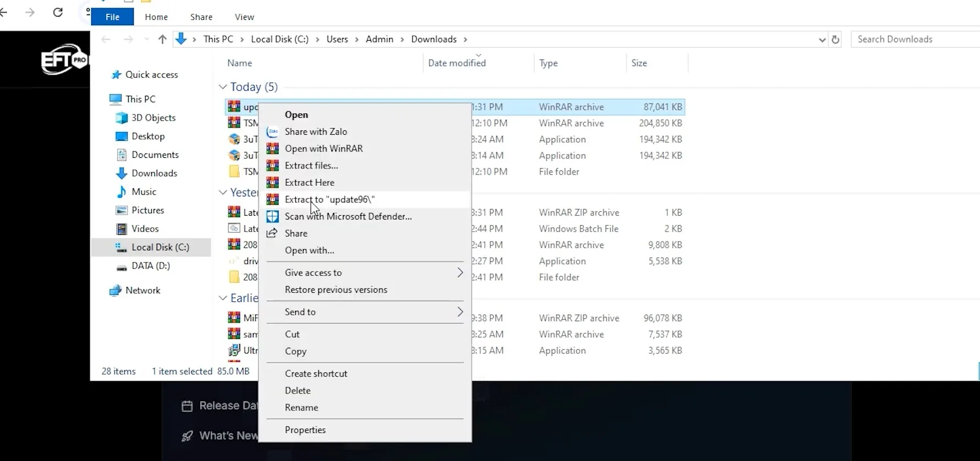Choose Delete from the context menu
980x461 pixels.
(x=365, y=391)
